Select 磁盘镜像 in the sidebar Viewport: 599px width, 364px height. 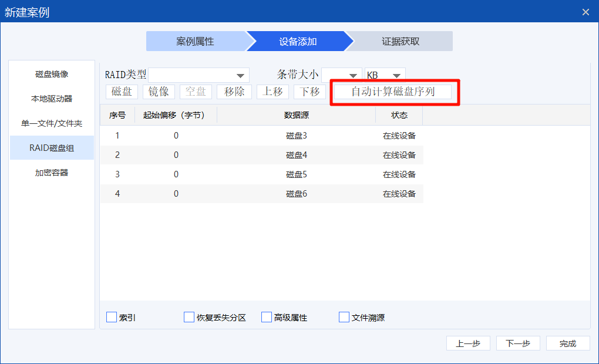click(x=52, y=74)
